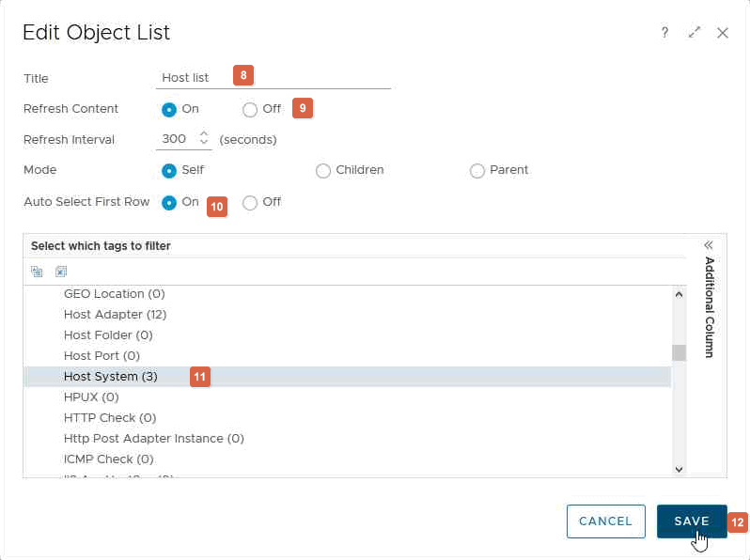
Task: Expand the Additional Column panel chevron
Action: point(709,245)
